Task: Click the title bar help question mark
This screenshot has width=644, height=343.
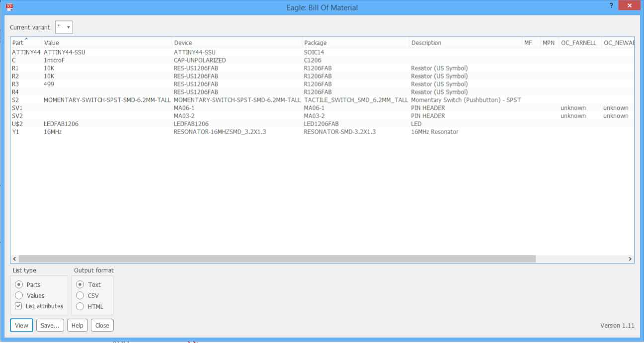Action: point(611,5)
